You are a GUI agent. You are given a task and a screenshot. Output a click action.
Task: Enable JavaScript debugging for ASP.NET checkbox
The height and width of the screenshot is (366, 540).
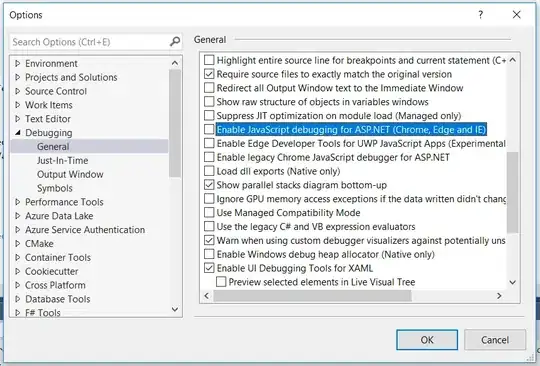209,129
